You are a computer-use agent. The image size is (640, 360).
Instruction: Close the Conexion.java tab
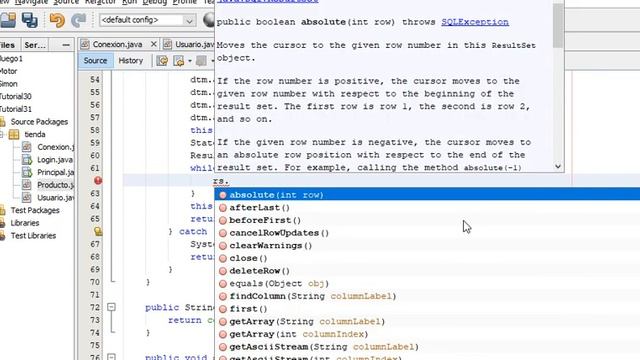153,44
